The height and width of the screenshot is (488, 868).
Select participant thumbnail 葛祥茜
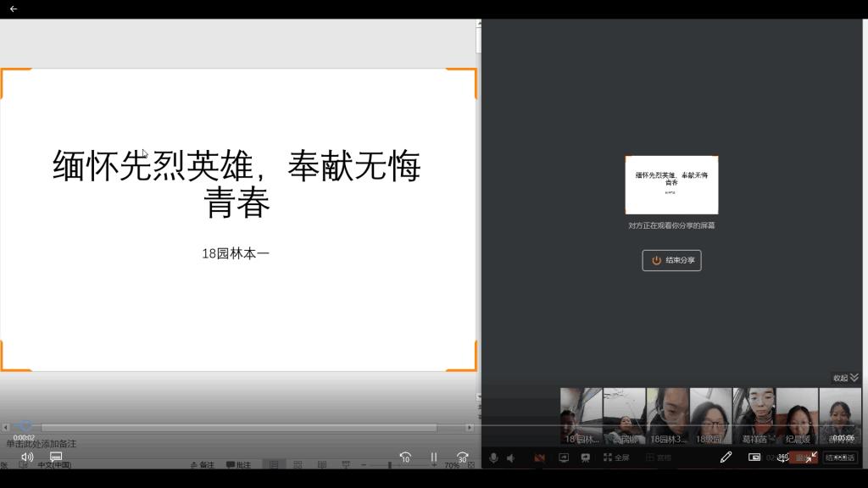click(754, 415)
